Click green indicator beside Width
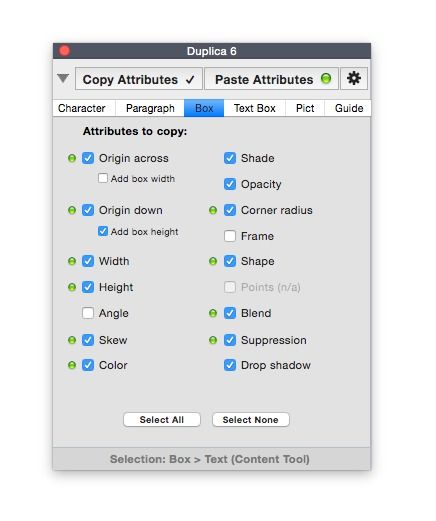Image resolution: width=436 pixels, height=521 pixels. 72,261
